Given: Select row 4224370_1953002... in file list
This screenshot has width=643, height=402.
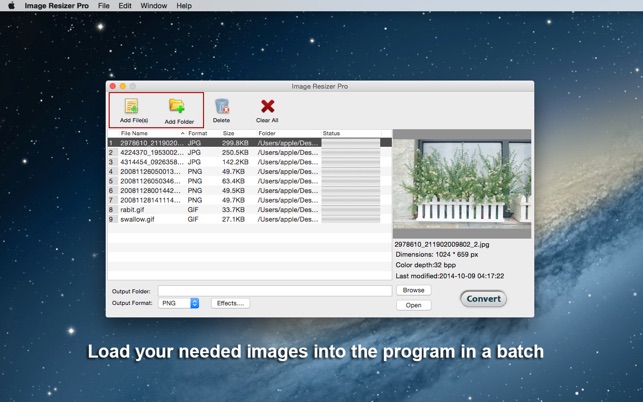Looking at the screenshot, I should [250, 152].
